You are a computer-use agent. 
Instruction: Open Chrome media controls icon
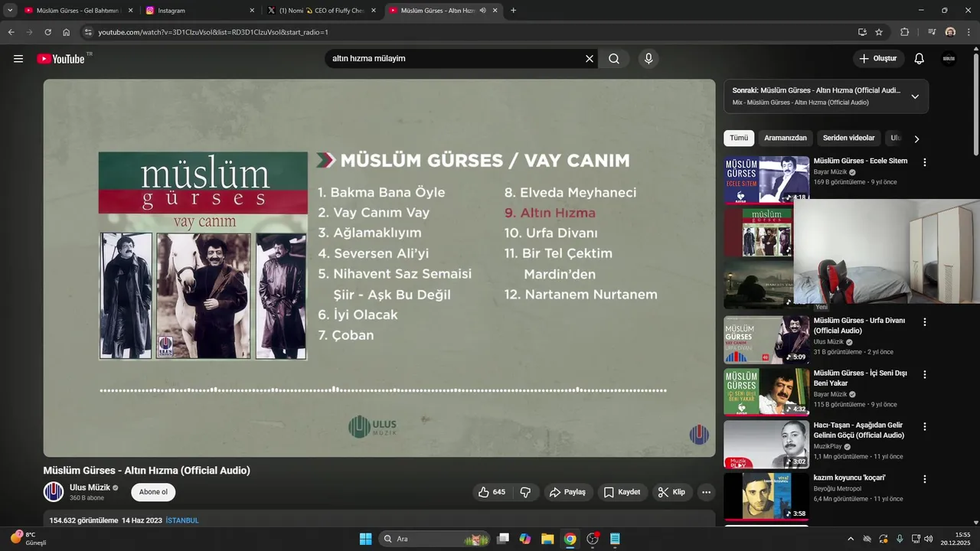point(932,32)
